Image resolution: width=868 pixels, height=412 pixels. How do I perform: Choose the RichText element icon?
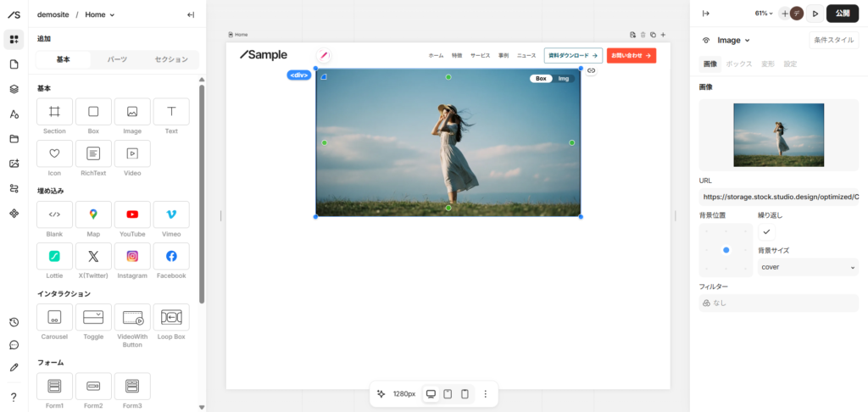click(93, 153)
